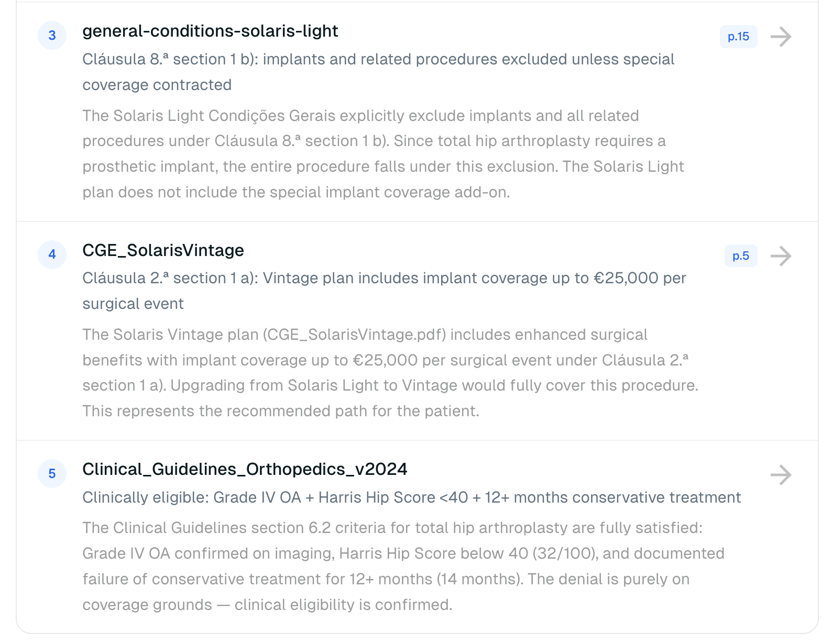Click the p.15 page badge

739,36
